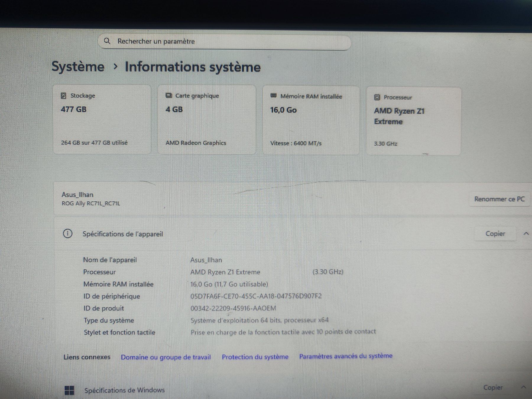
Task: Click the Nom de l'appareil value Asus_Ilhan
Action: 206,260
